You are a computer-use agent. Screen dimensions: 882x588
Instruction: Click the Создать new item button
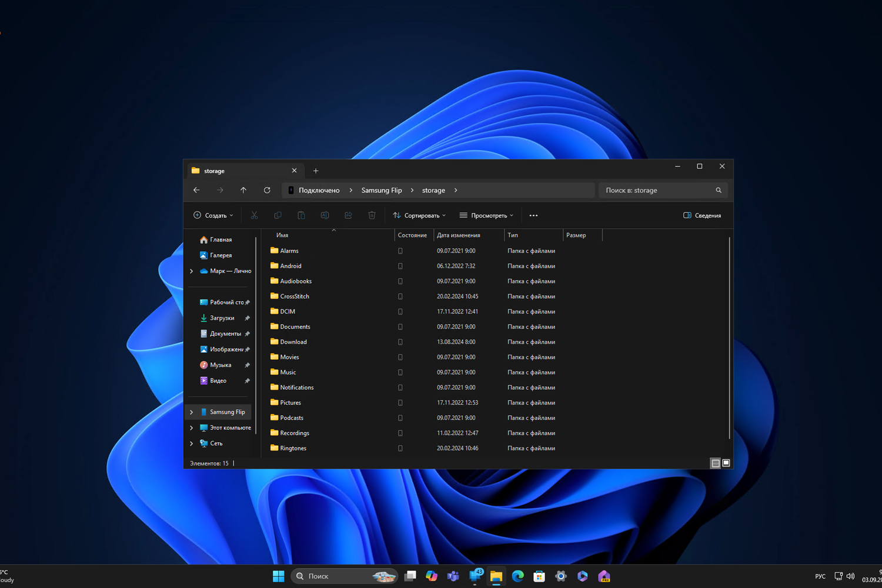(x=213, y=215)
